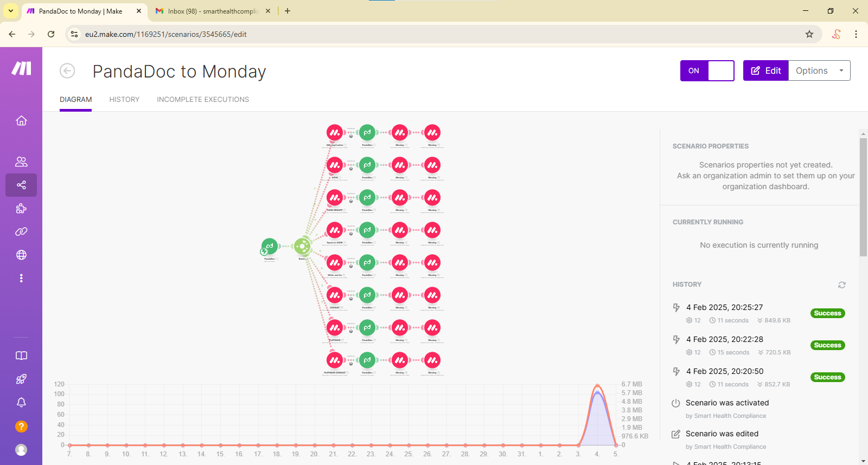Open the Make home logo
The height and width of the screenshot is (465, 868).
tap(21, 68)
